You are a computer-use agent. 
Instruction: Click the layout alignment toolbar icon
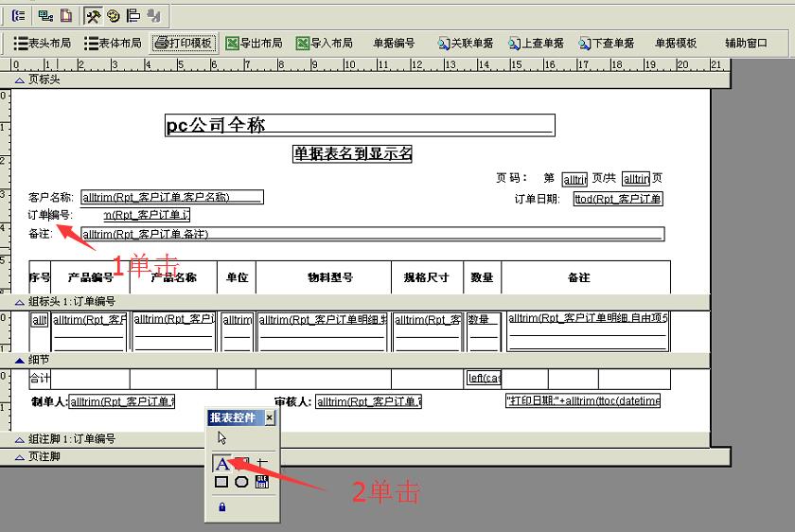(133, 15)
